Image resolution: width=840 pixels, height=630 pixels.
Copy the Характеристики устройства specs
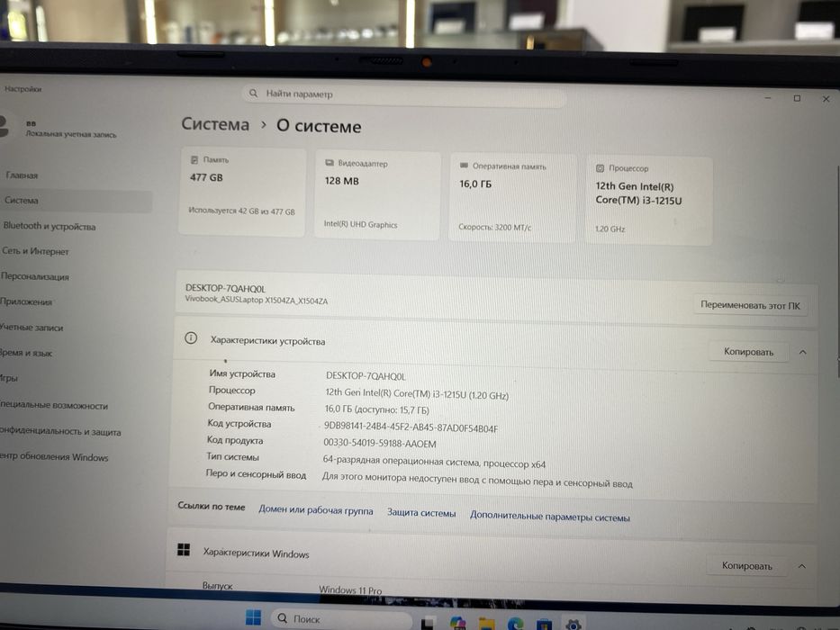[748, 352]
